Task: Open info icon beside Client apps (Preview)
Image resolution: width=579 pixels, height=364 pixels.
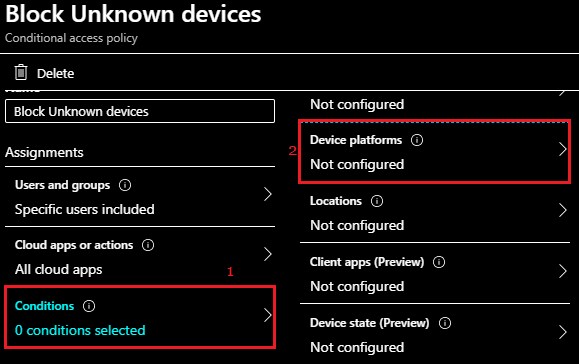Action: pos(439,262)
